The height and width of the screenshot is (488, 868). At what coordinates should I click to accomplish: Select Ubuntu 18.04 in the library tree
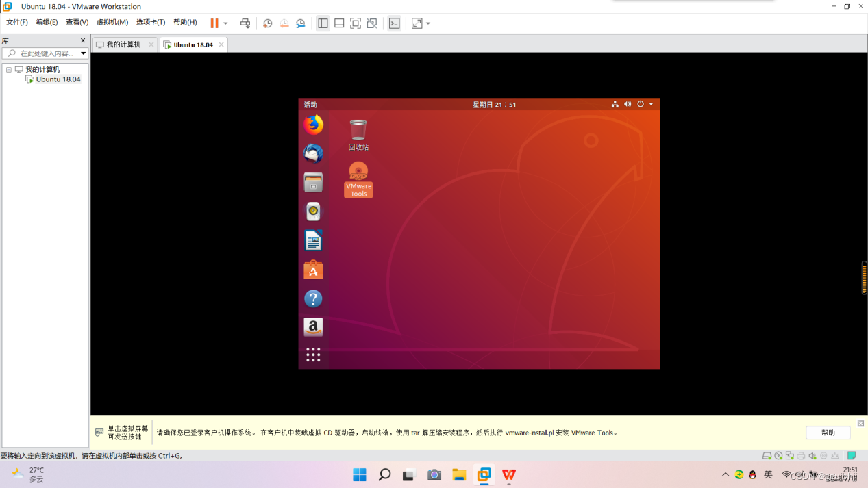[58, 79]
